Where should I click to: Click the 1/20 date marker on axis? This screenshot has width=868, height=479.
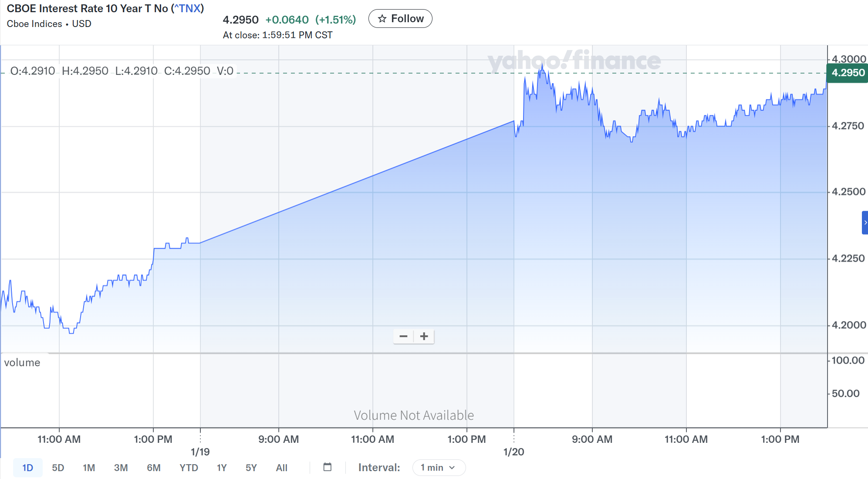coord(513,452)
